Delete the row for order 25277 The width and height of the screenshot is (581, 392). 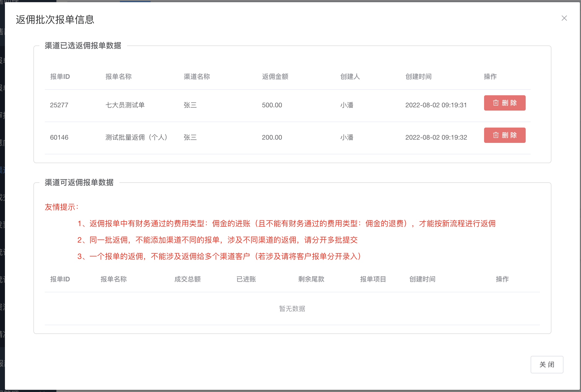click(x=504, y=103)
